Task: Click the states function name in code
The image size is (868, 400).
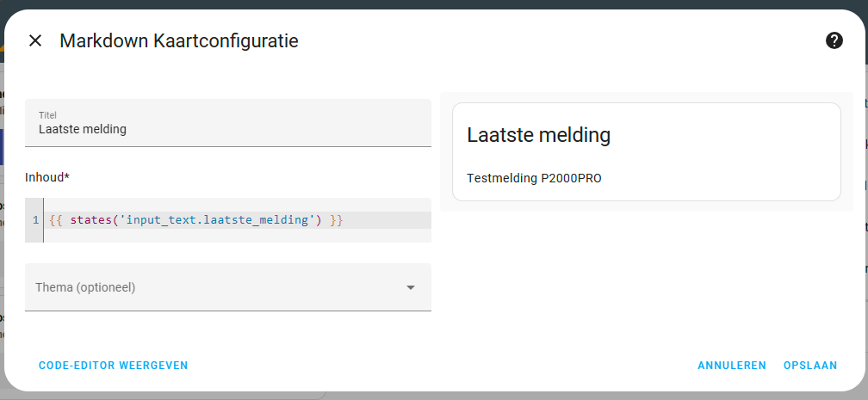Action: click(92, 220)
